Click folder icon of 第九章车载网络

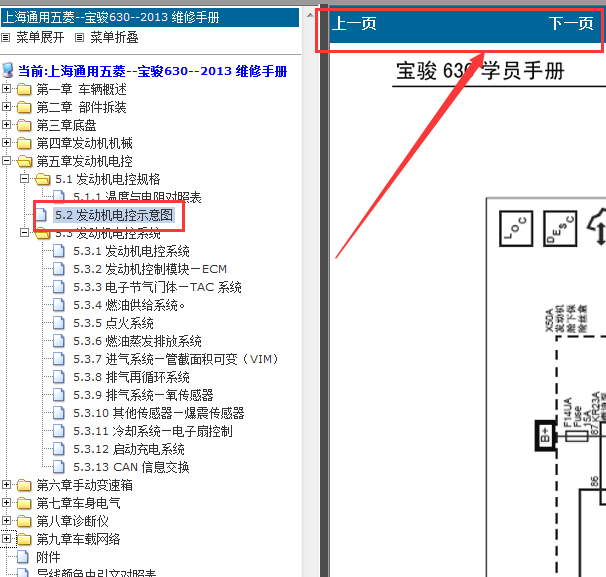tap(24, 539)
